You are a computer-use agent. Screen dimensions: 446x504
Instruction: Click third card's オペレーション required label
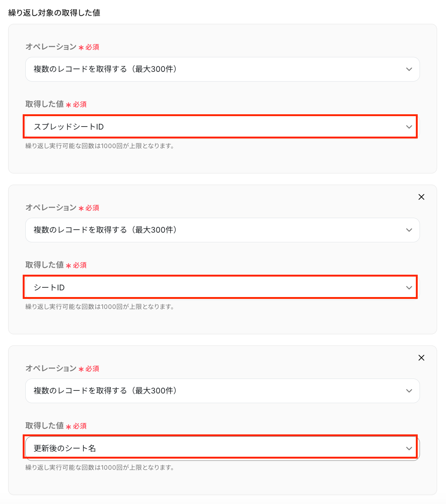(x=62, y=369)
